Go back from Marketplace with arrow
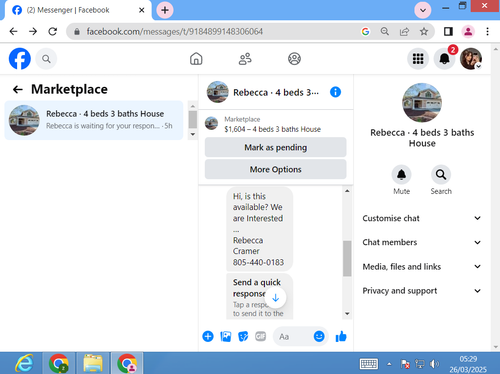Image resolution: width=500 pixels, height=374 pixels. click(17, 89)
